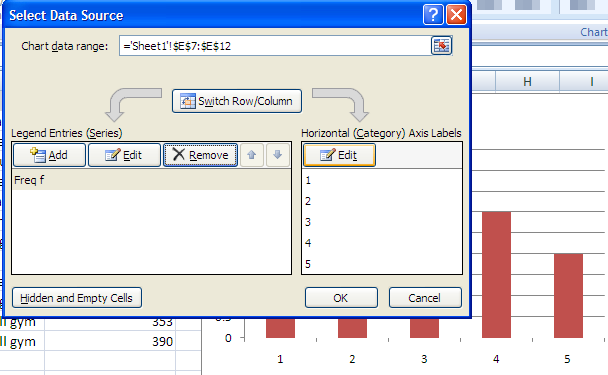Image resolution: width=608 pixels, height=375 pixels.
Task: Edit horizontal category axis labels
Action: [x=339, y=155]
